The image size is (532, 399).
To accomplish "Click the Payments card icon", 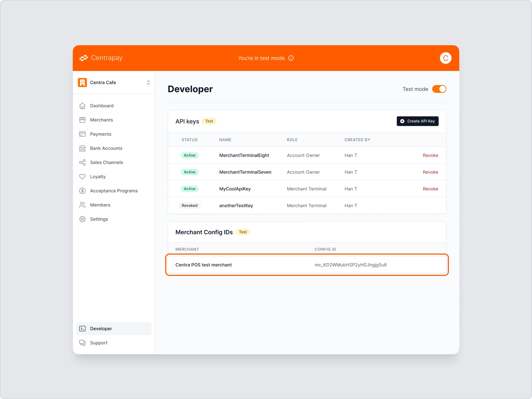I will [82, 134].
